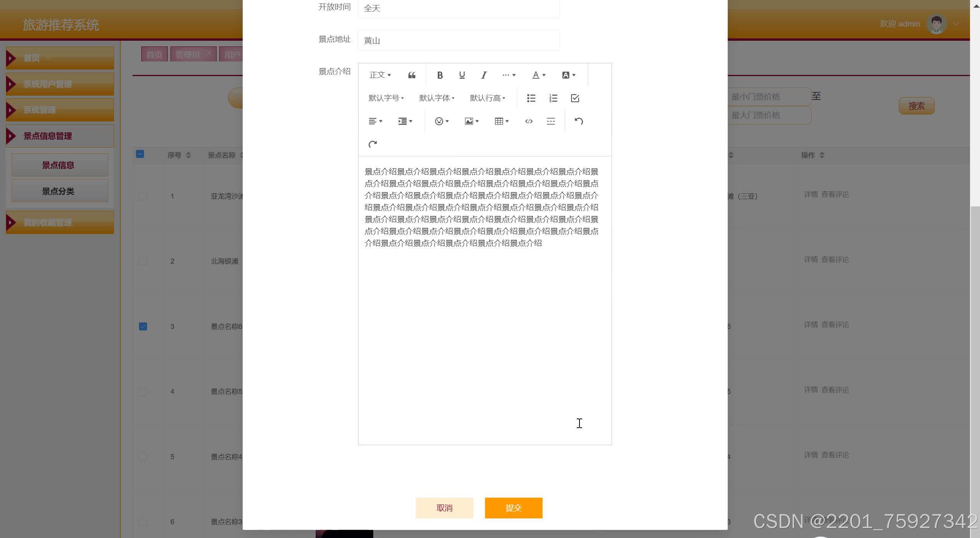The width and height of the screenshot is (980, 538).
Task: Click the 最大门票价格 field
Action: click(x=769, y=115)
